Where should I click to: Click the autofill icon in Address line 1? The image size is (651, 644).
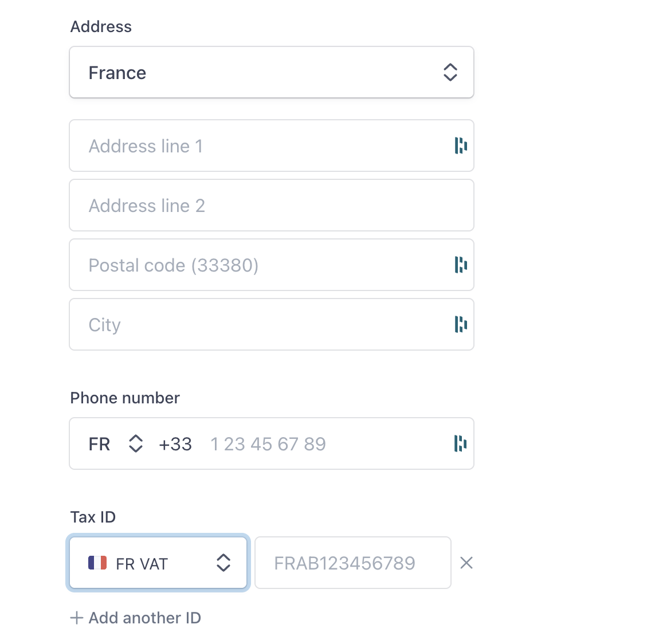(461, 146)
